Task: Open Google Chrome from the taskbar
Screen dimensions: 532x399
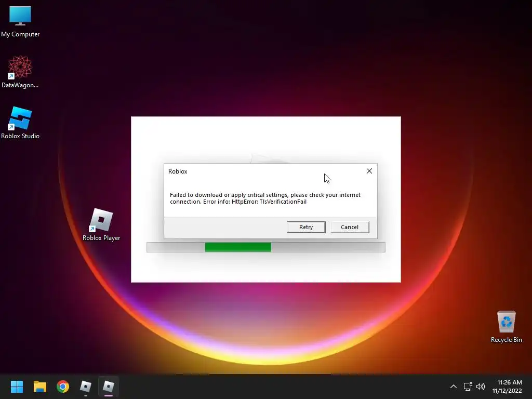Action: point(63,387)
